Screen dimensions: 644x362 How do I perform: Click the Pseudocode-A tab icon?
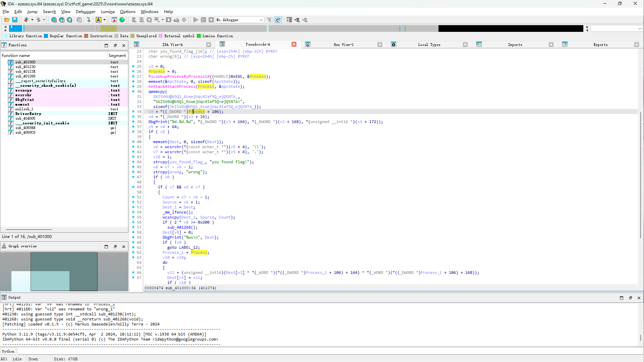(222, 44)
